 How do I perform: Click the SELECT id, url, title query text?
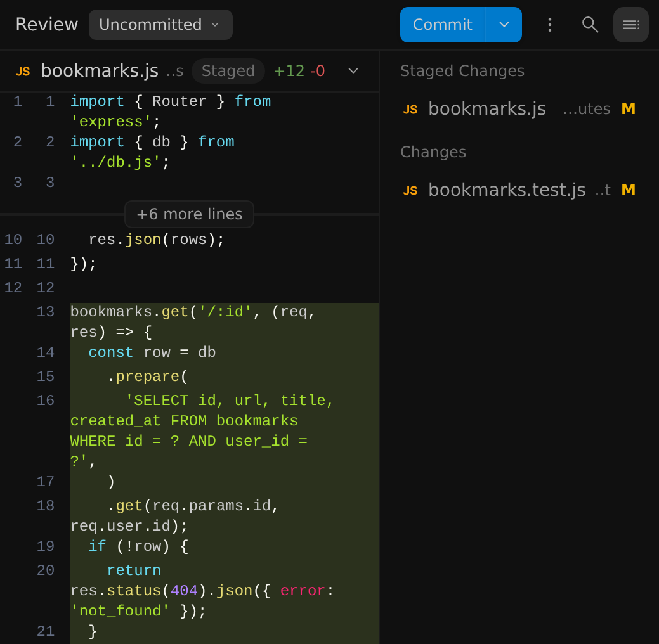tap(202, 430)
